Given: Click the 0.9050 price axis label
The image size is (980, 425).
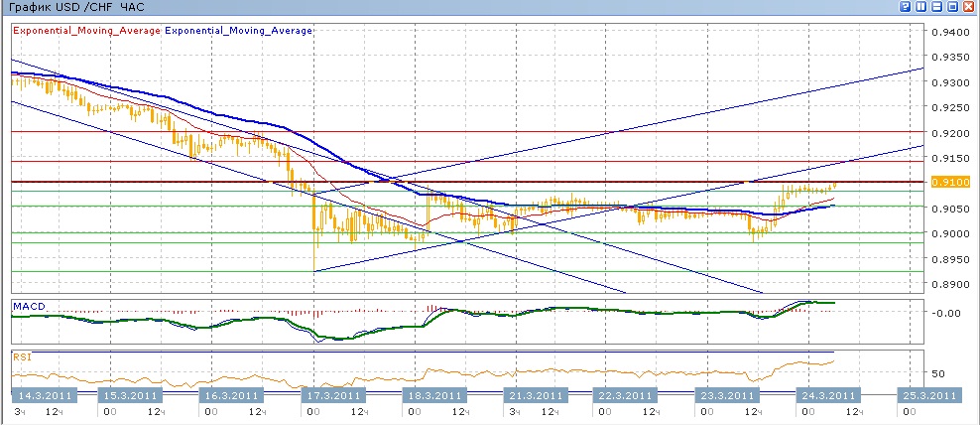Looking at the screenshot, I should [x=950, y=208].
